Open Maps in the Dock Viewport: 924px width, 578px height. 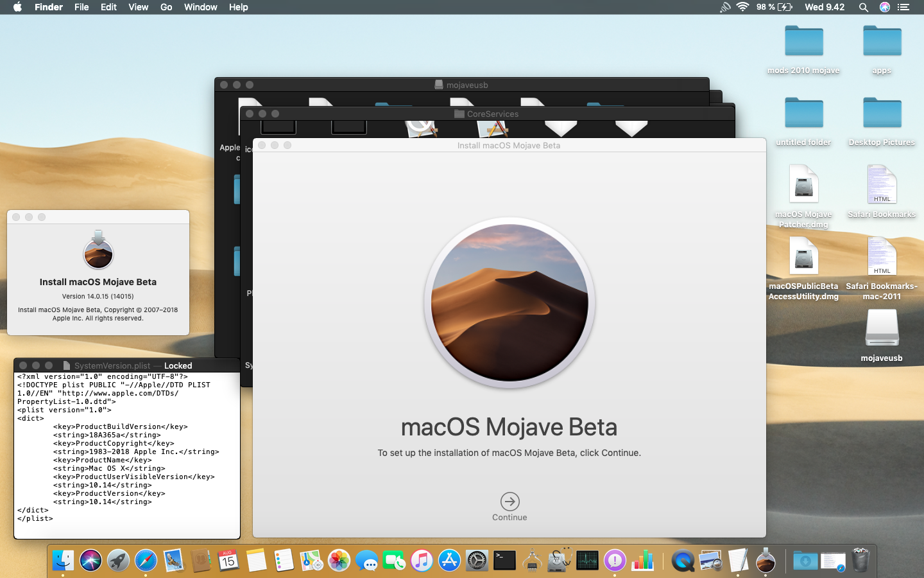311,560
